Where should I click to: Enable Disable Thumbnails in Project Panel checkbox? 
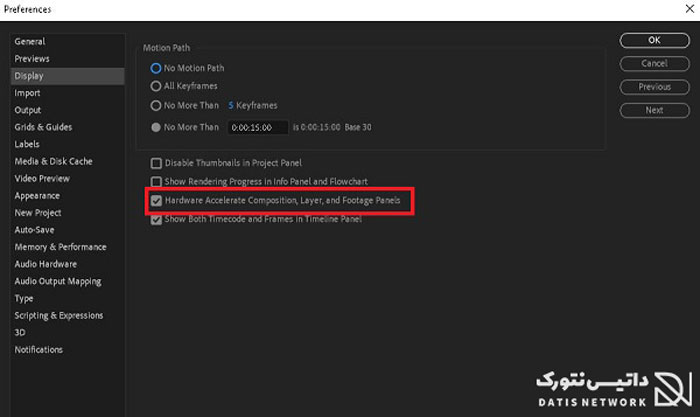click(155, 163)
